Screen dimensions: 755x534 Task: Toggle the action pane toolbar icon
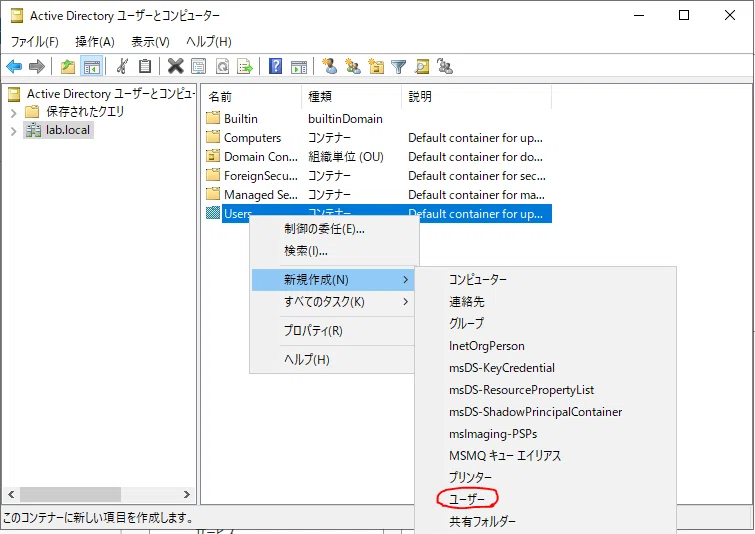pos(299,67)
